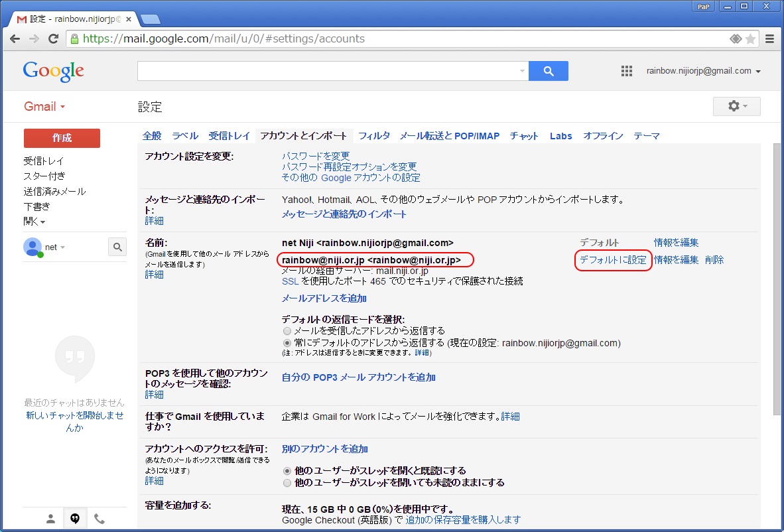Viewport: 784px width, 532px height.
Task: Switch to the フィルタ tab
Action: tap(374, 136)
